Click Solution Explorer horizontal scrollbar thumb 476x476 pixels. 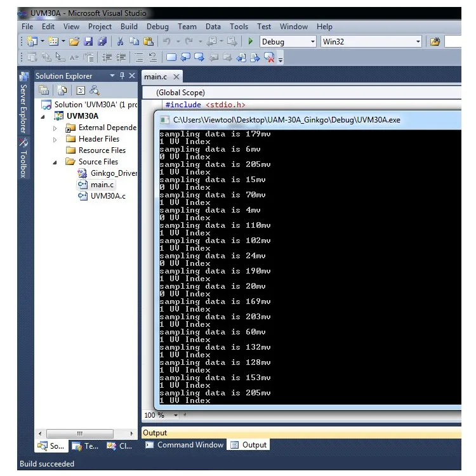80,433
